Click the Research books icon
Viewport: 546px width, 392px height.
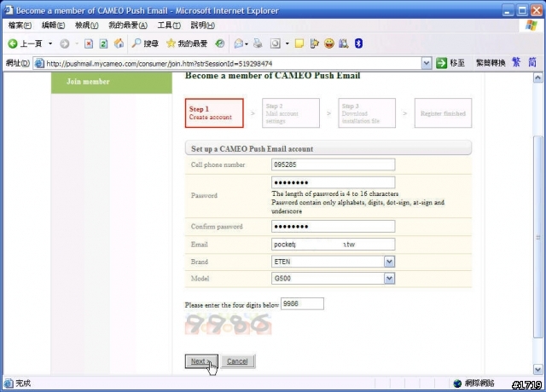(x=344, y=43)
